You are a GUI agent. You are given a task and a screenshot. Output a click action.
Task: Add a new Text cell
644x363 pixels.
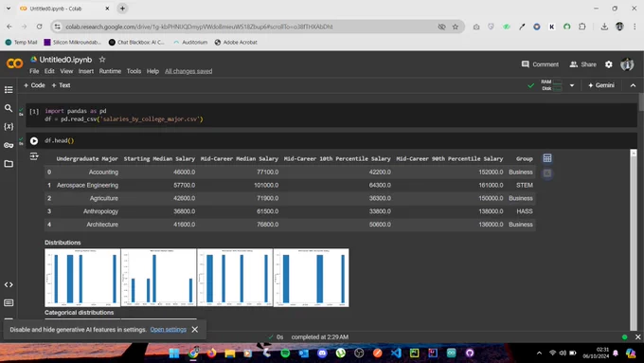[61, 85]
